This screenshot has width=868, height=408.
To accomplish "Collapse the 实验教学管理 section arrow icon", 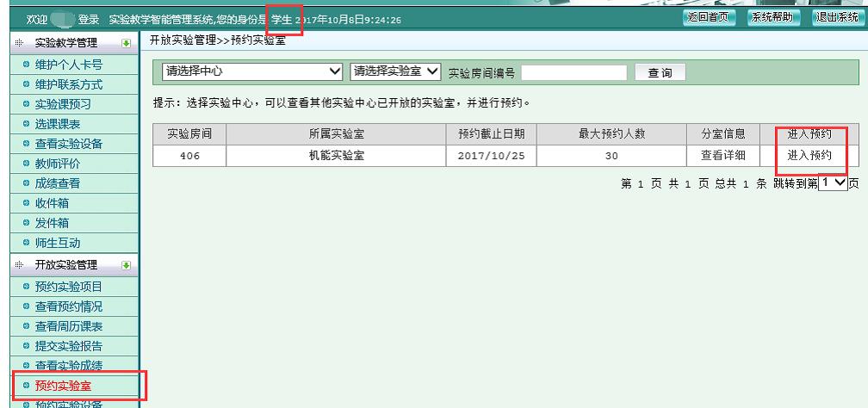I will coord(126,43).
